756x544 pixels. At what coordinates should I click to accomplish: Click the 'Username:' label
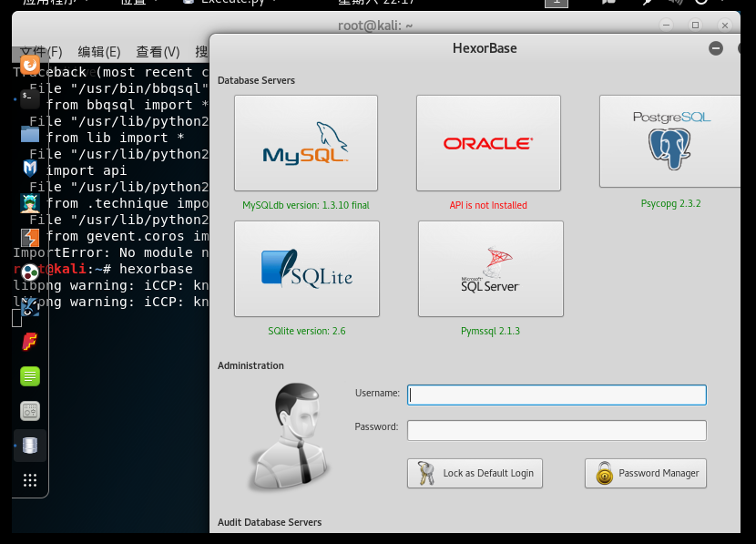coord(377,393)
